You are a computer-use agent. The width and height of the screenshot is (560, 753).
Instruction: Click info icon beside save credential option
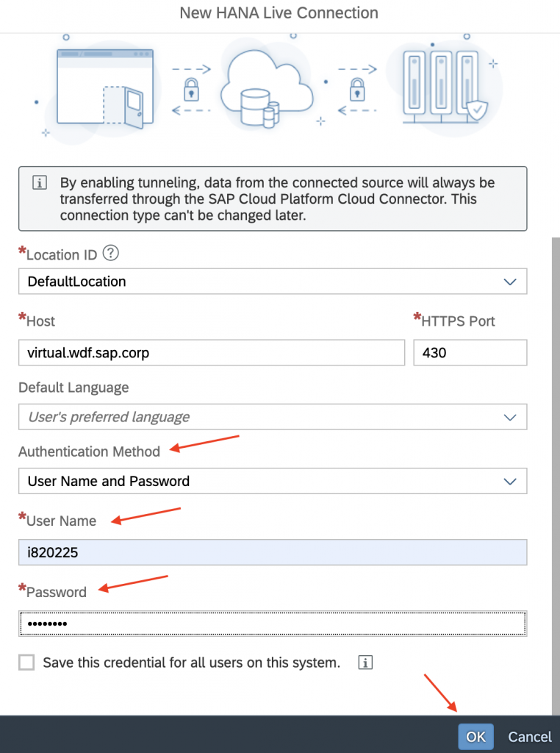365,663
